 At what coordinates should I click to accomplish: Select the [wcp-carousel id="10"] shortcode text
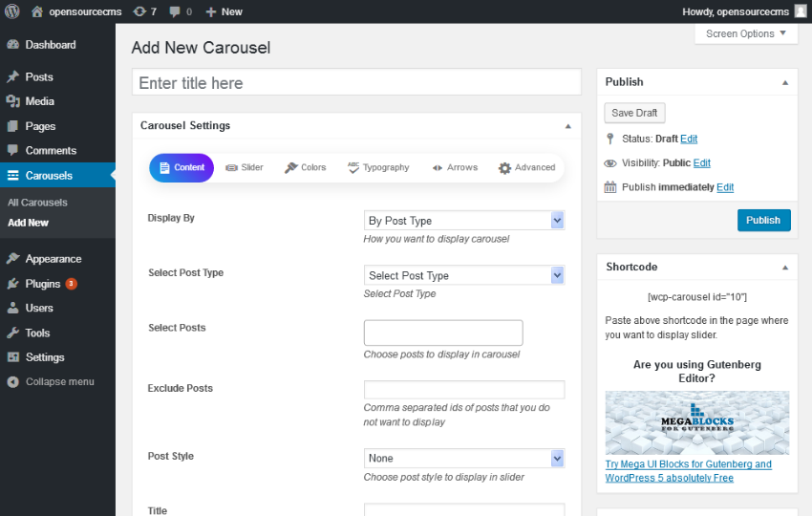697,297
